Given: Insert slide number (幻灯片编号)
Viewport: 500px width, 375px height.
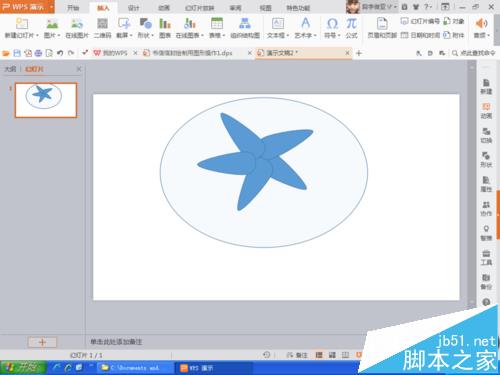Looking at the screenshot, I should 420,21.
